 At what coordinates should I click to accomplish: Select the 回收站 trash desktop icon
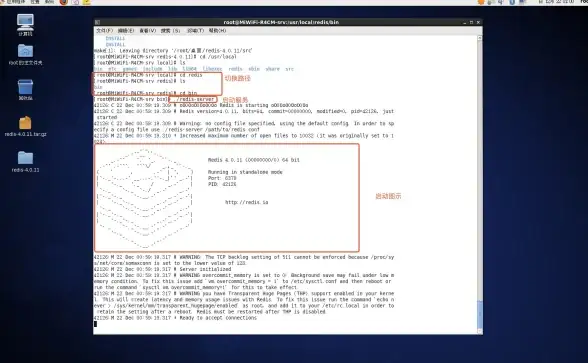tap(25, 90)
